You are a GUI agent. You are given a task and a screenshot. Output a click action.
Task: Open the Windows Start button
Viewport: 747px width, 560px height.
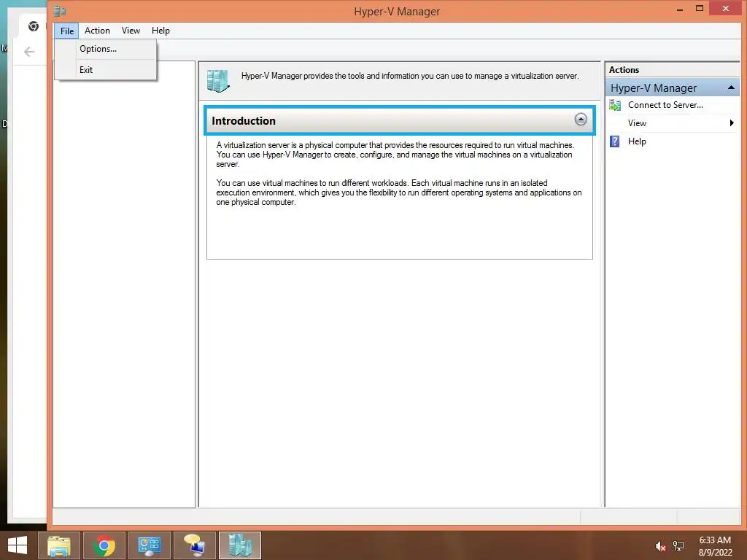(18, 545)
